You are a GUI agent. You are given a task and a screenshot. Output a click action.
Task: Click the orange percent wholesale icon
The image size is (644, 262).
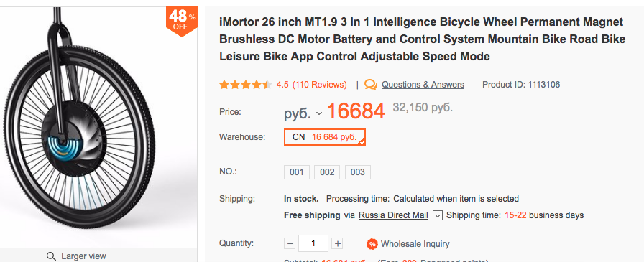pos(372,244)
